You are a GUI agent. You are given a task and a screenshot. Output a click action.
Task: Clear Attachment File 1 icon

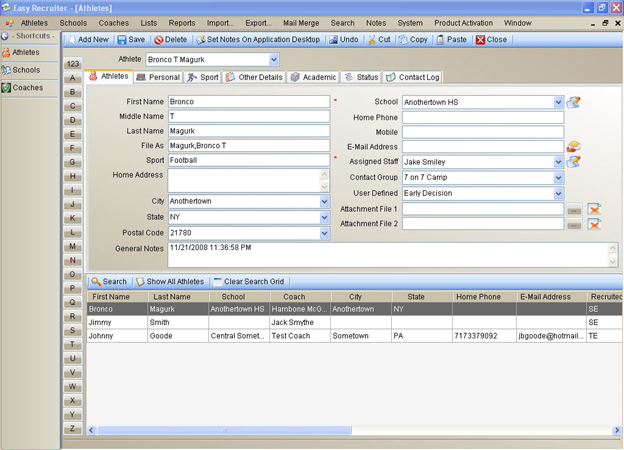pyautogui.click(x=594, y=209)
